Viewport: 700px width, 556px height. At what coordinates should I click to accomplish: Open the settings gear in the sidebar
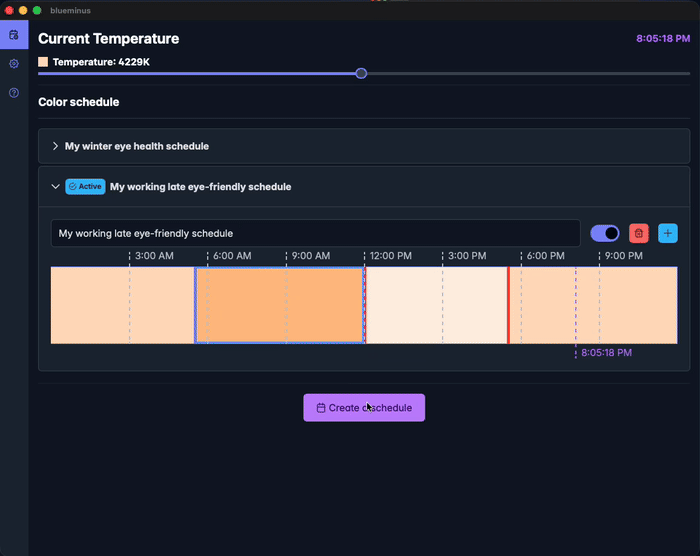[x=14, y=63]
